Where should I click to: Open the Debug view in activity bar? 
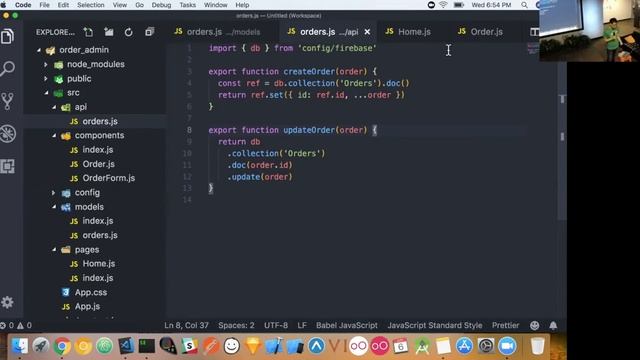8,133
